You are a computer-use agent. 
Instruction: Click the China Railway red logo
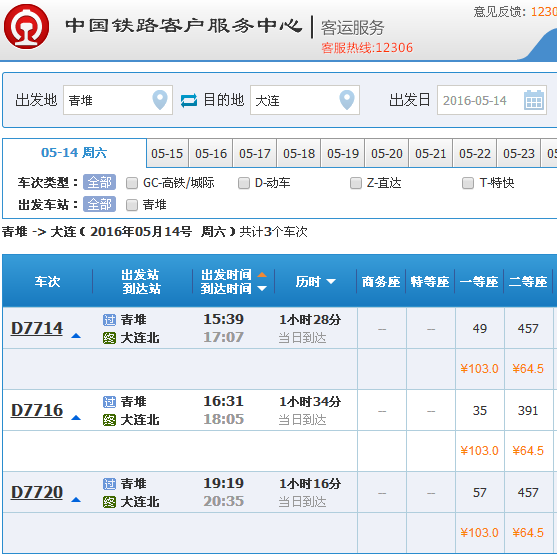26,26
